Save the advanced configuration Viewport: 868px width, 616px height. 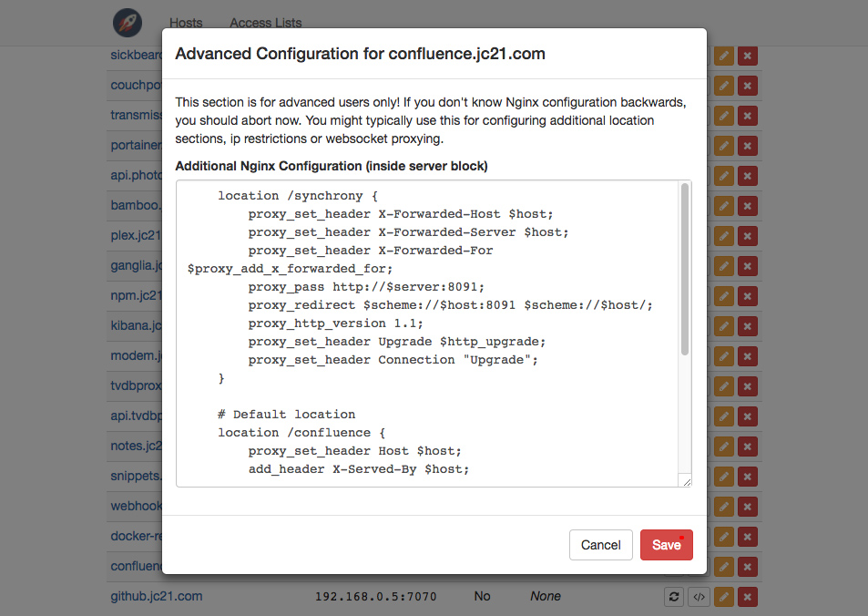(x=666, y=545)
